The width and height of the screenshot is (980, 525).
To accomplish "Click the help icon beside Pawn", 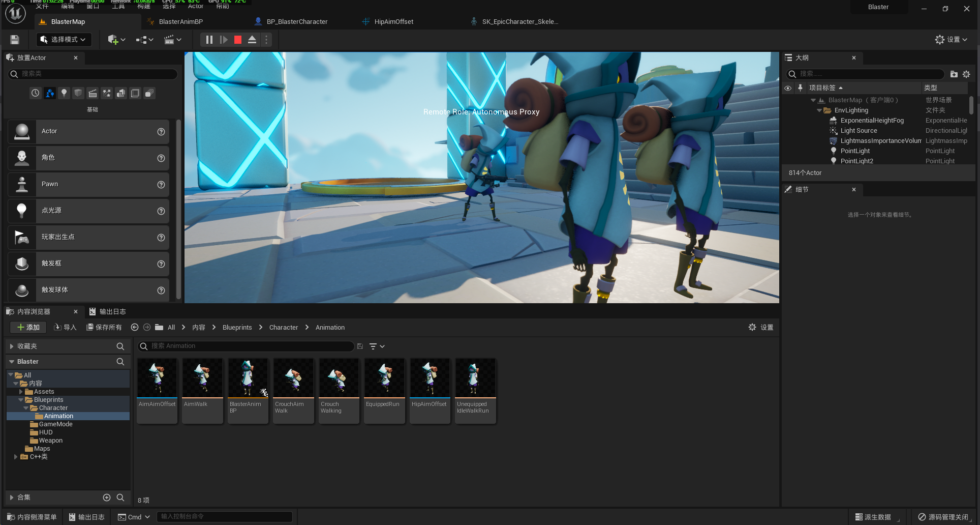I will (x=161, y=185).
